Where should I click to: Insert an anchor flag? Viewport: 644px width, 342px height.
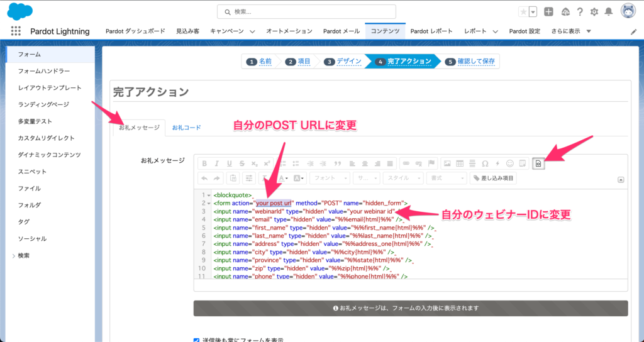coord(431,163)
